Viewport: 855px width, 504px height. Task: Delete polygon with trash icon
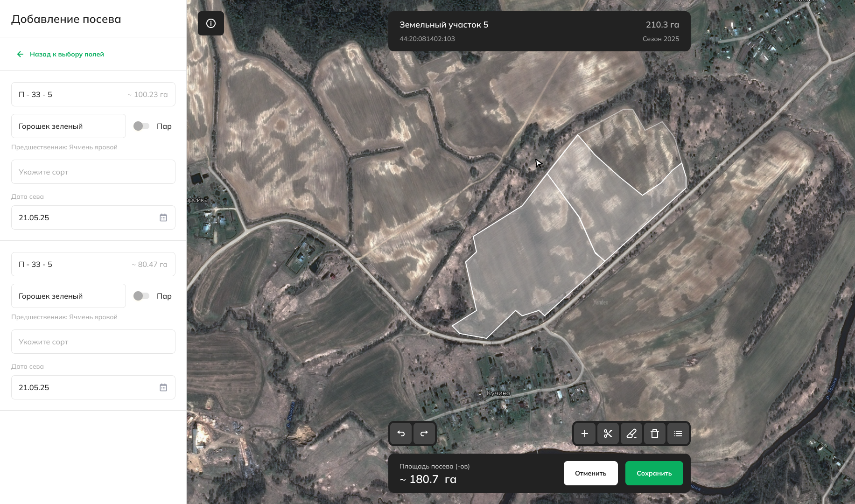click(x=655, y=434)
